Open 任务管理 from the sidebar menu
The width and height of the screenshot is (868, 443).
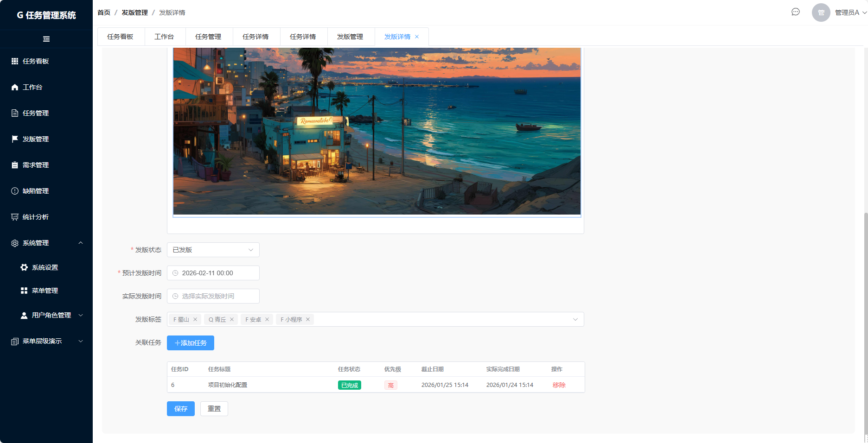coord(46,113)
